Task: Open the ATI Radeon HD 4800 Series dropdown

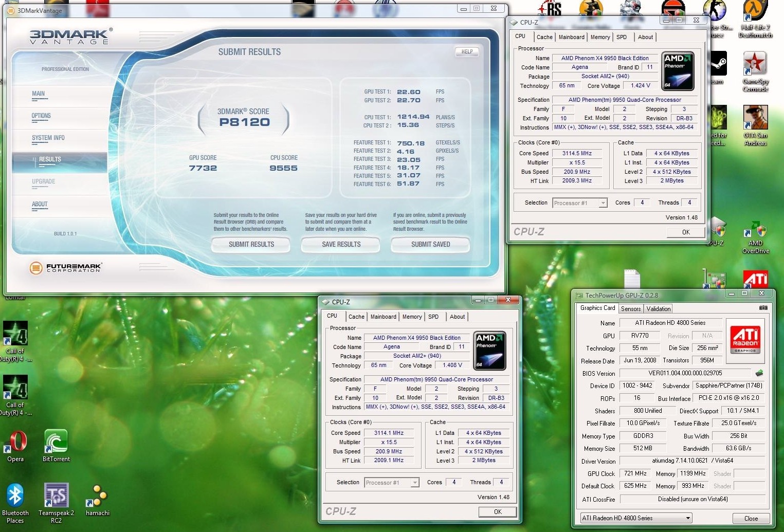Action: 636,518
